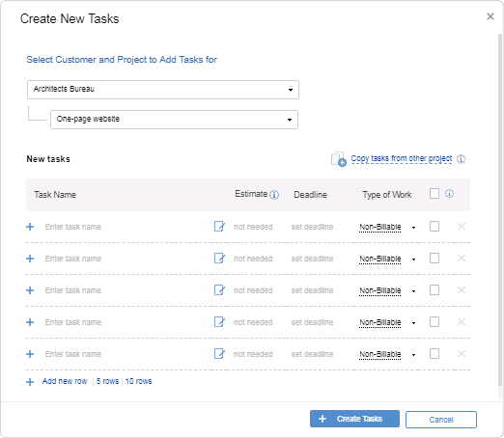Screen dimensions: 504x438
Task: Open the description editor icon in the third row
Action: point(219,290)
